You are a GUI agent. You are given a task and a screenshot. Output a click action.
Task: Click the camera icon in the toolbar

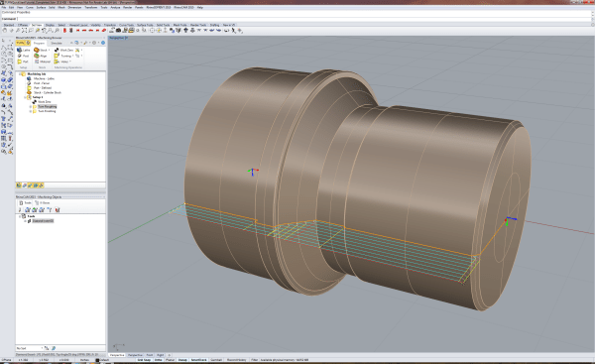click(x=118, y=31)
